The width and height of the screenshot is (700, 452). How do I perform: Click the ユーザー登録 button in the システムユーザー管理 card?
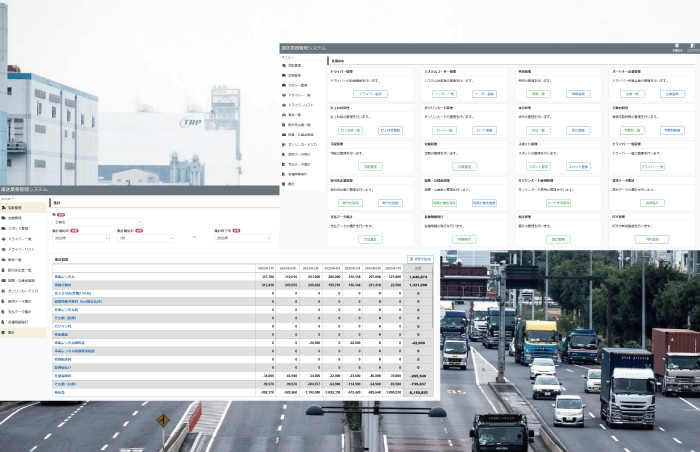click(485, 93)
